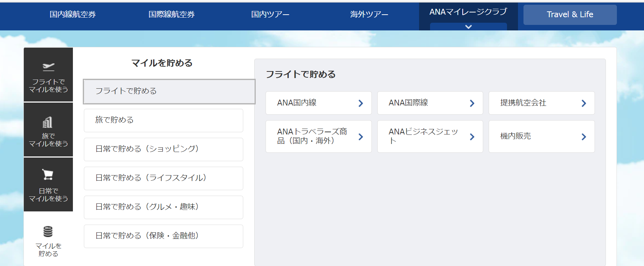Click chevron arrow on 機内販売 card
Image resolution: width=644 pixels, height=266 pixels.
(x=584, y=137)
